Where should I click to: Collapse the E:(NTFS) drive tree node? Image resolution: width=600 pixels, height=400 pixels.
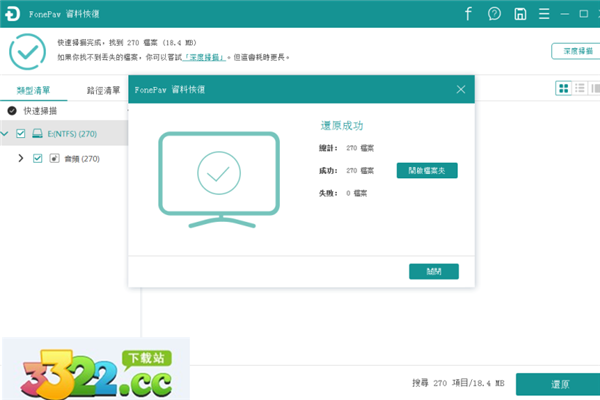6,133
